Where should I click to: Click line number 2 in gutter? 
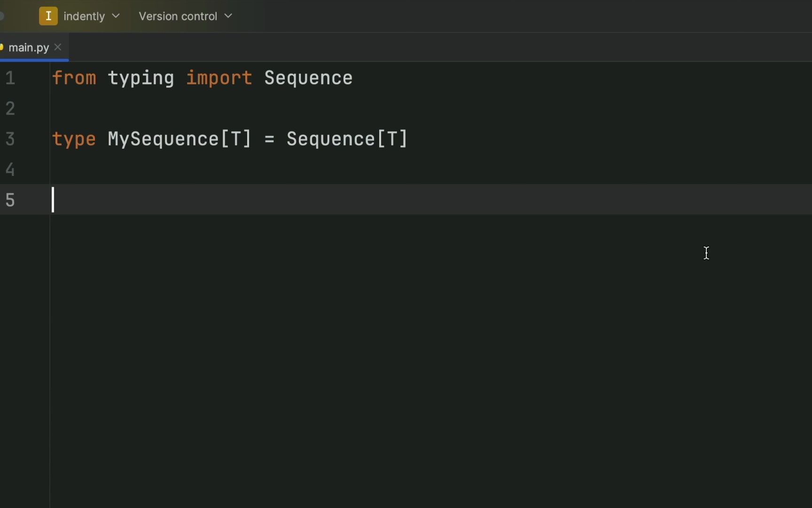tap(10, 109)
